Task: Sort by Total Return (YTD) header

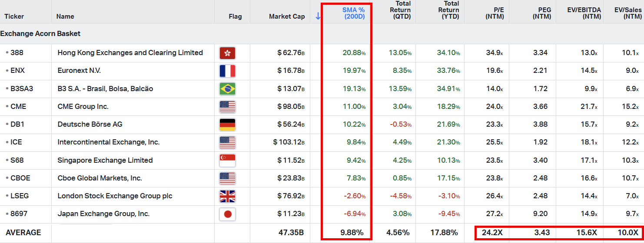Action: 448,10
